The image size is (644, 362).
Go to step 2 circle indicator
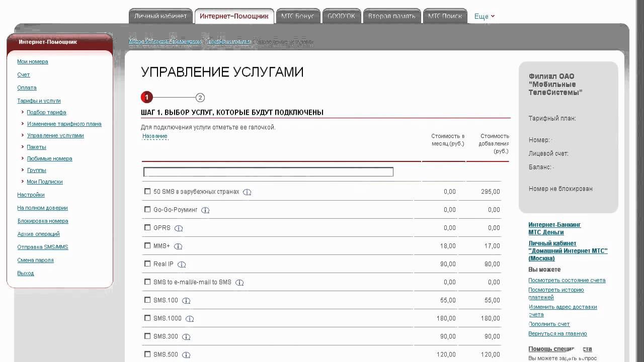coord(200,98)
